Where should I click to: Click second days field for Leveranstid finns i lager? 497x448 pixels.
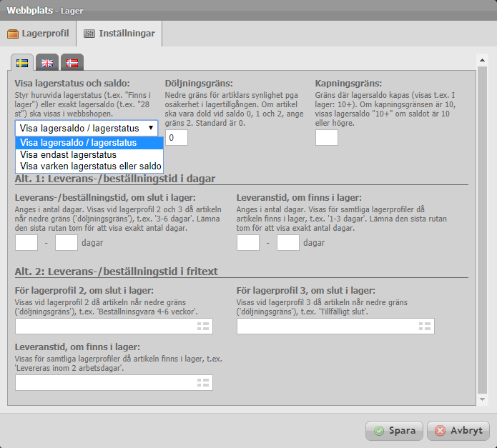[x=287, y=242]
